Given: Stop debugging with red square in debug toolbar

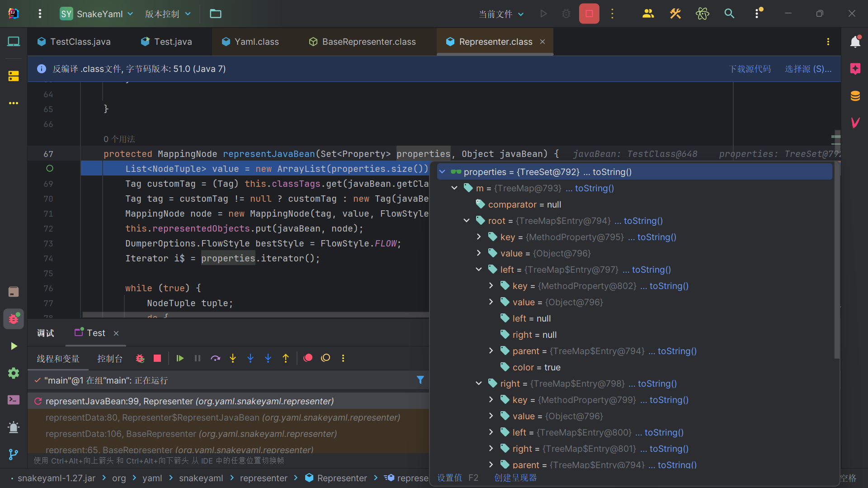Looking at the screenshot, I should (x=157, y=358).
